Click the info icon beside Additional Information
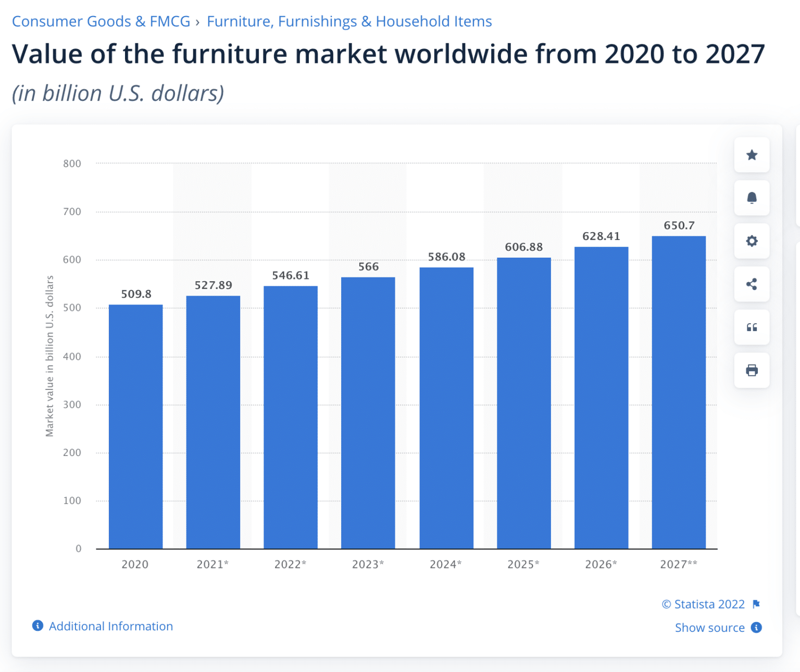The image size is (800, 672). [37, 626]
